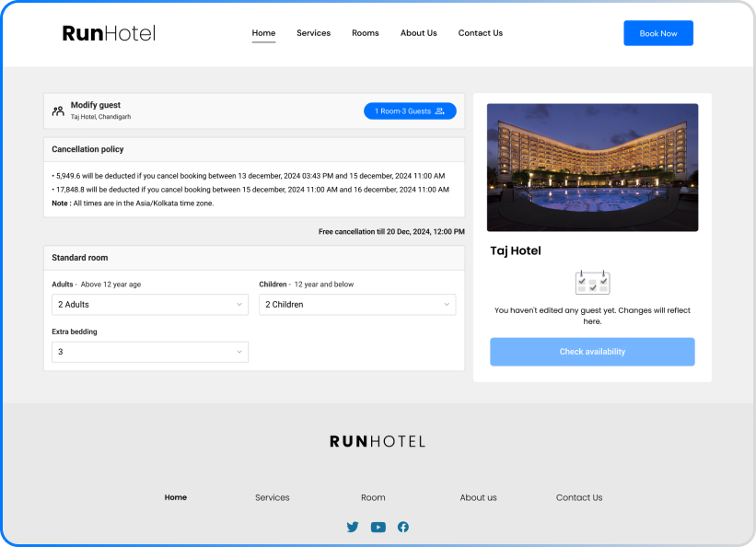This screenshot has height=547, width=756.
Task: Open the Facebook icon in footer
Action: [403, 527]
